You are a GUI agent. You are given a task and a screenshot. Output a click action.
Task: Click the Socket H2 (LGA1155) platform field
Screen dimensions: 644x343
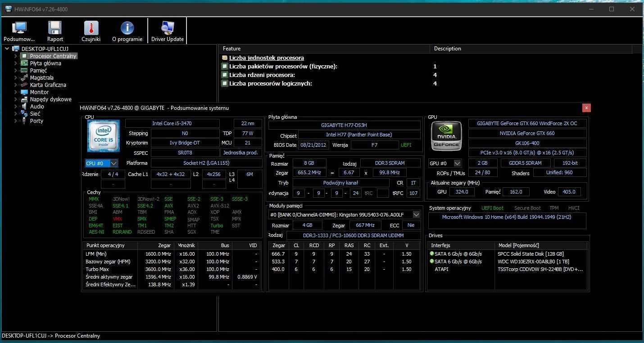coord(206,163)
